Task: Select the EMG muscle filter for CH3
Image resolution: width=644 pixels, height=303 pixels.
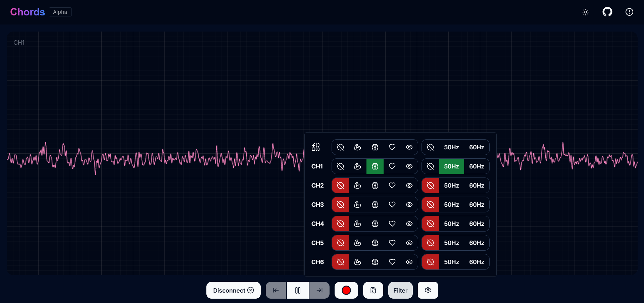Action: [x=357, y=204]
